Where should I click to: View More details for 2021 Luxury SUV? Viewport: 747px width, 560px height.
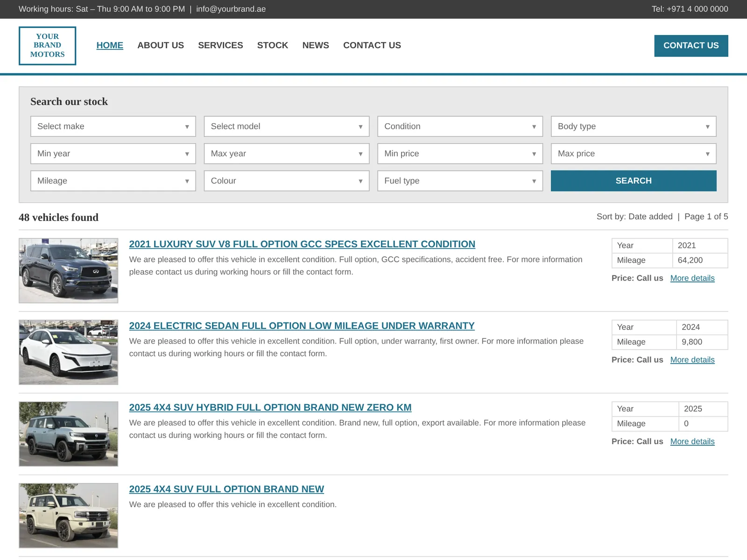[692, 278]
